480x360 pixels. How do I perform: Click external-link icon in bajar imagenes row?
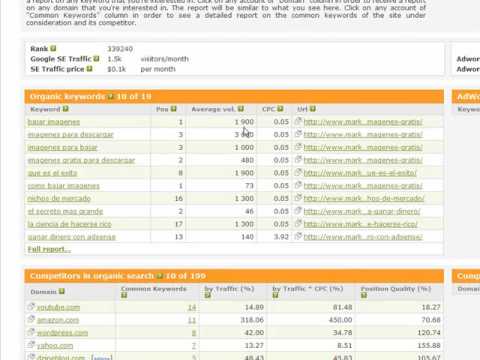click(298, 121)
